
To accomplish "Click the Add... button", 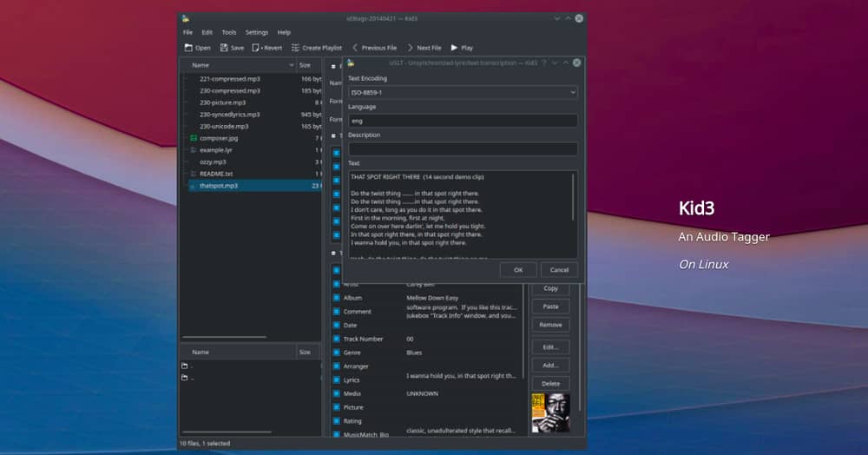I will [x=550, y=366].
